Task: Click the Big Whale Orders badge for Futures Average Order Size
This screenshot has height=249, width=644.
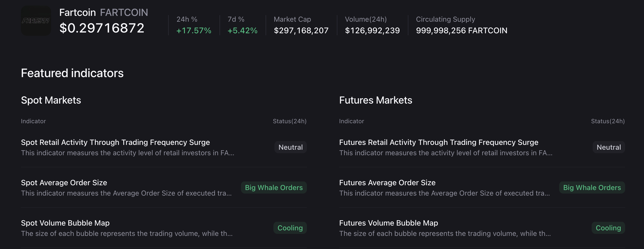Action: click(x=592, y=188)
